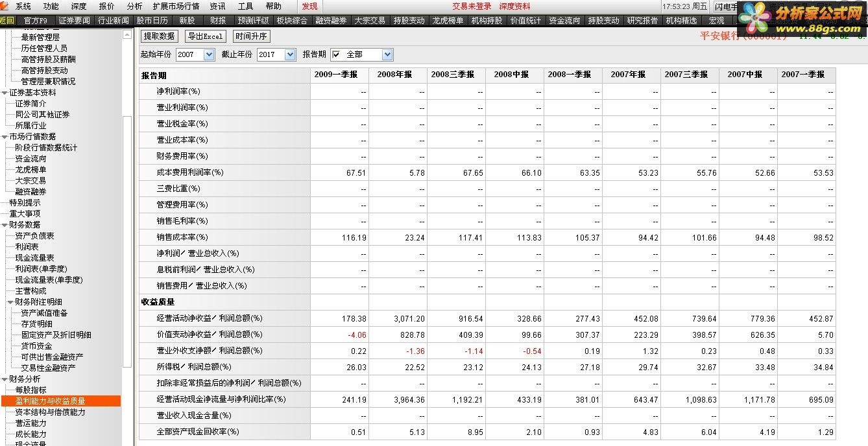
Task: Click the 导出Excel button
Action: 205,36
